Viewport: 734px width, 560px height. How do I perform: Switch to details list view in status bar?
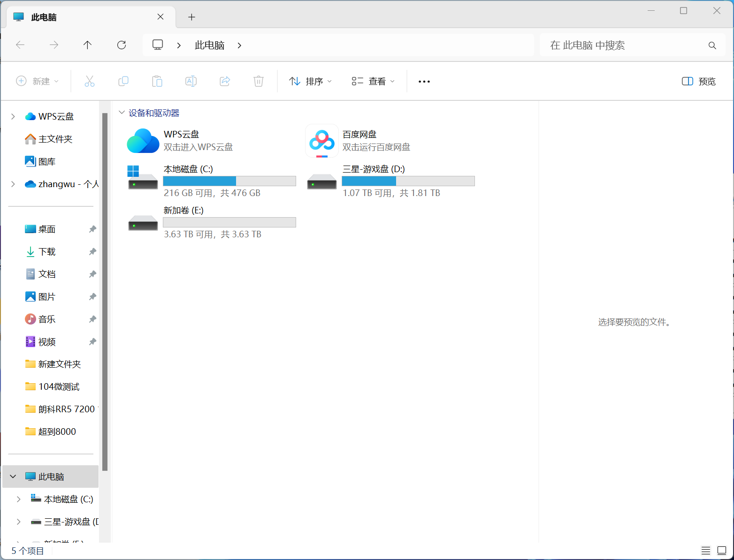point(705,551)
